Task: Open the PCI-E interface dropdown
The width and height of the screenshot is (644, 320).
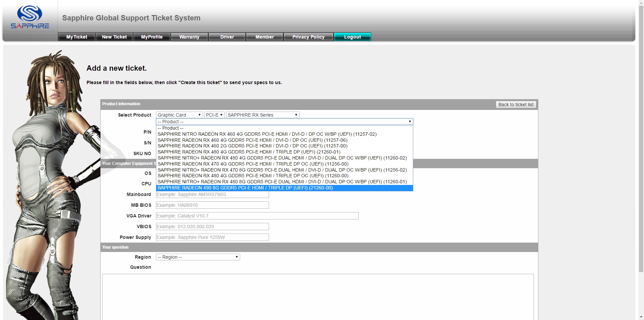Action: coord(214,115)
